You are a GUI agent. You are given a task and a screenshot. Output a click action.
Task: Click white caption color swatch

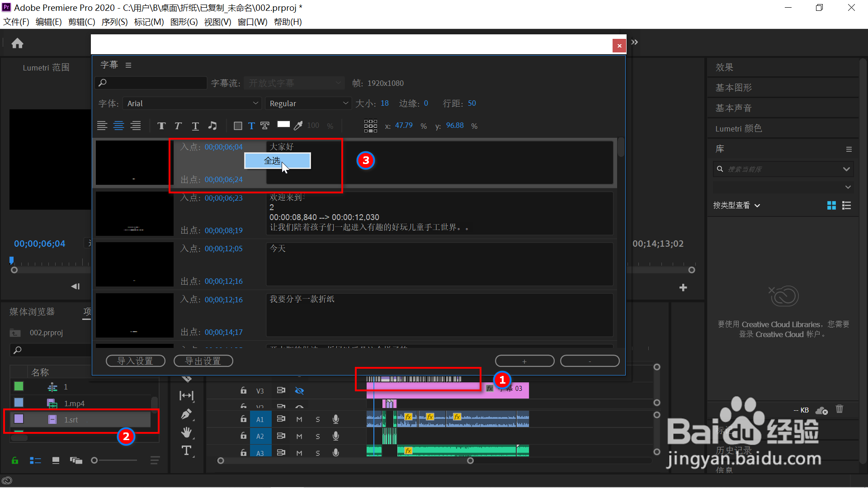(283, 125)
